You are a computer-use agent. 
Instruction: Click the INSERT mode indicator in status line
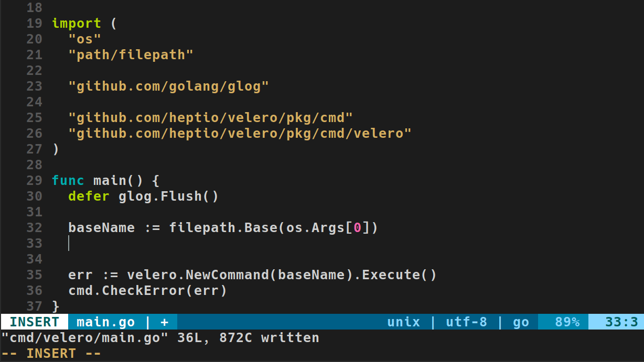click(x=34, y=322)
